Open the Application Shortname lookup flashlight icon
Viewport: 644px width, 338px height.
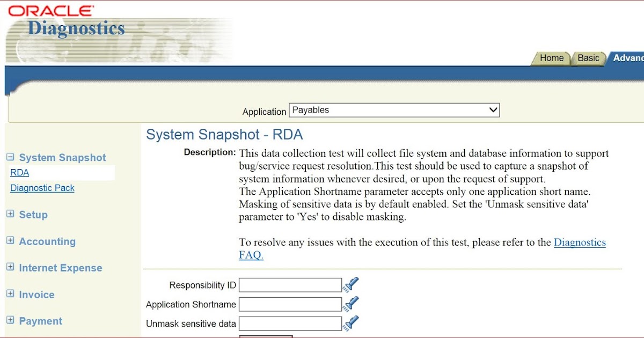click(x=353, y=304)
